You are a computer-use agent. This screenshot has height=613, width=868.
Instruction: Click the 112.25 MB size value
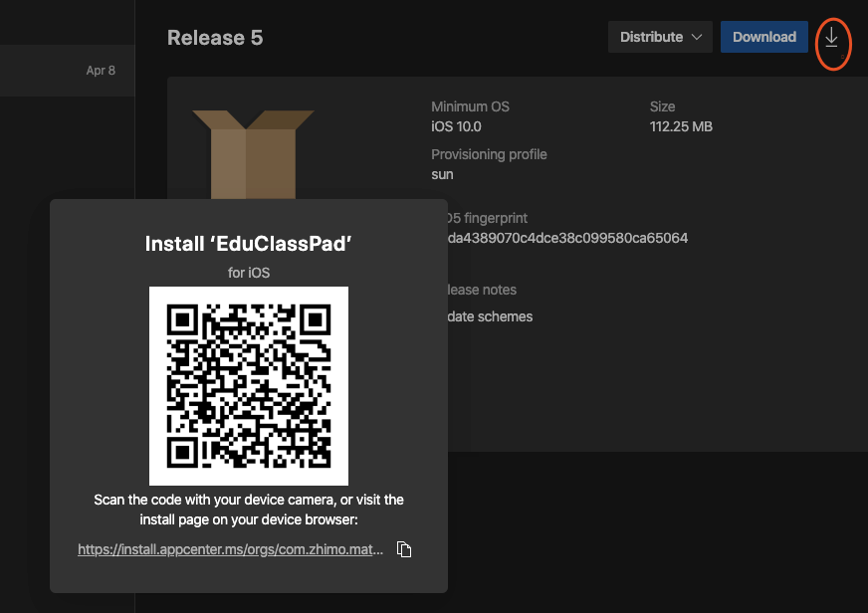click(x=681, y=126)
